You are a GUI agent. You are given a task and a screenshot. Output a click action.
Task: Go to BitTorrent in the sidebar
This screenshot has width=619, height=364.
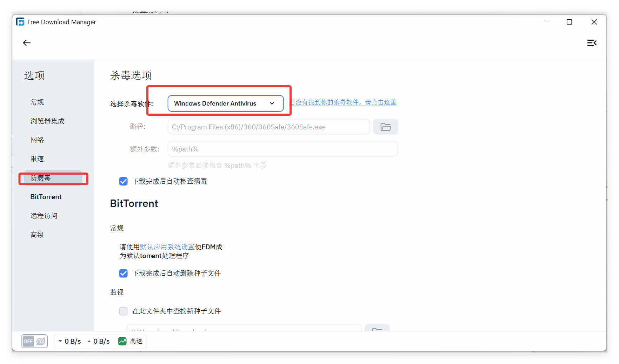pos(46,197)
